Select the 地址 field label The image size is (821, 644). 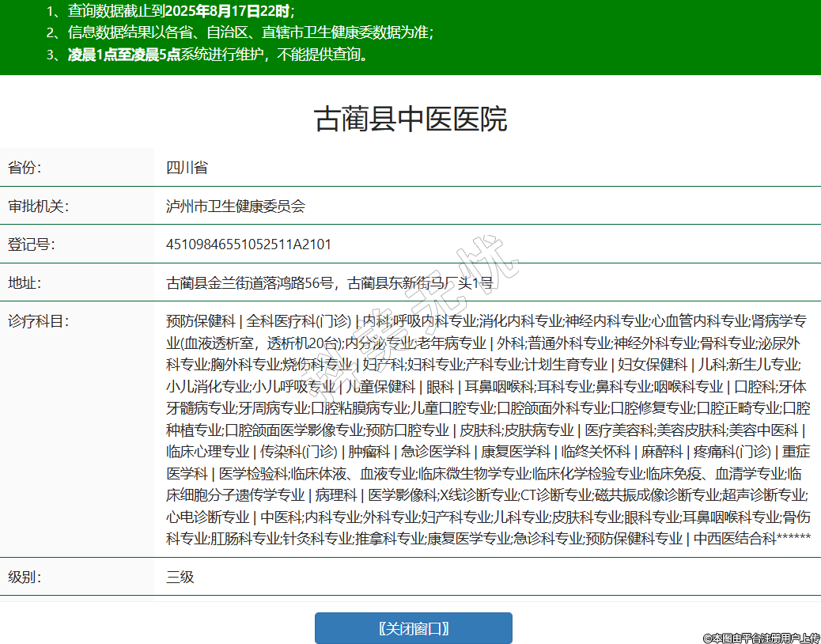[25, 282]
